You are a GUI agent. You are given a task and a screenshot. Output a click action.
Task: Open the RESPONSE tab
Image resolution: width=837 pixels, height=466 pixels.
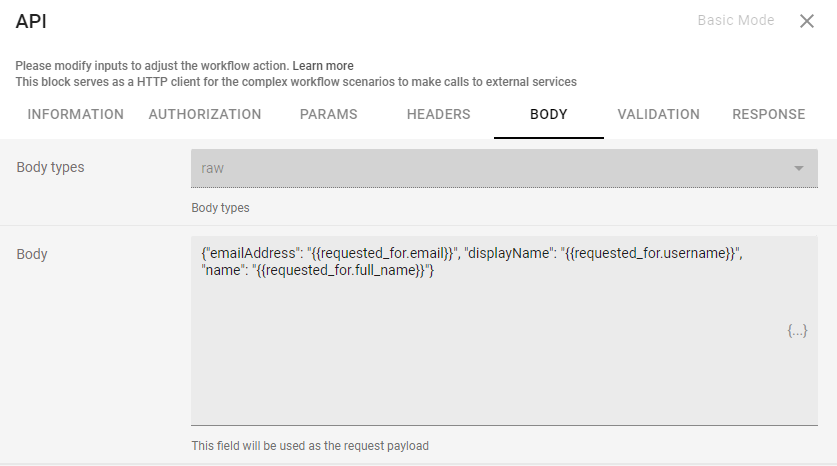tap(768, 114)
